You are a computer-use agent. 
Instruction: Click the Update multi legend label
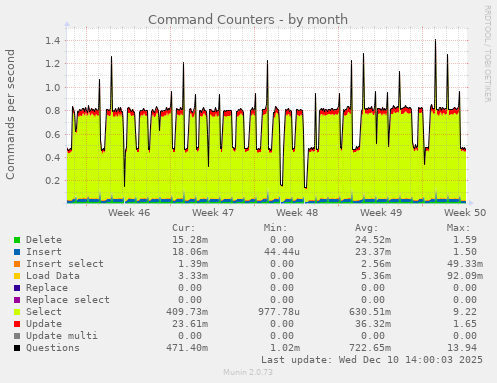click(62, 336)
